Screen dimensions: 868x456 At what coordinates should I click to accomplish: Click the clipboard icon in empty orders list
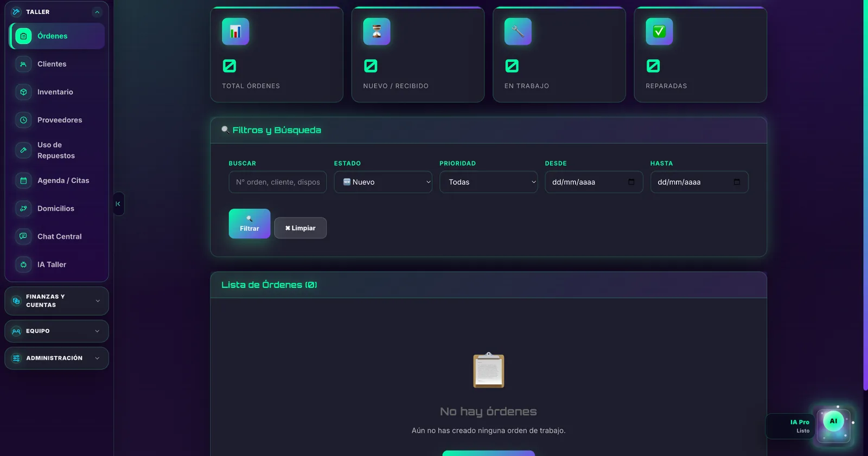click(489, 370)
